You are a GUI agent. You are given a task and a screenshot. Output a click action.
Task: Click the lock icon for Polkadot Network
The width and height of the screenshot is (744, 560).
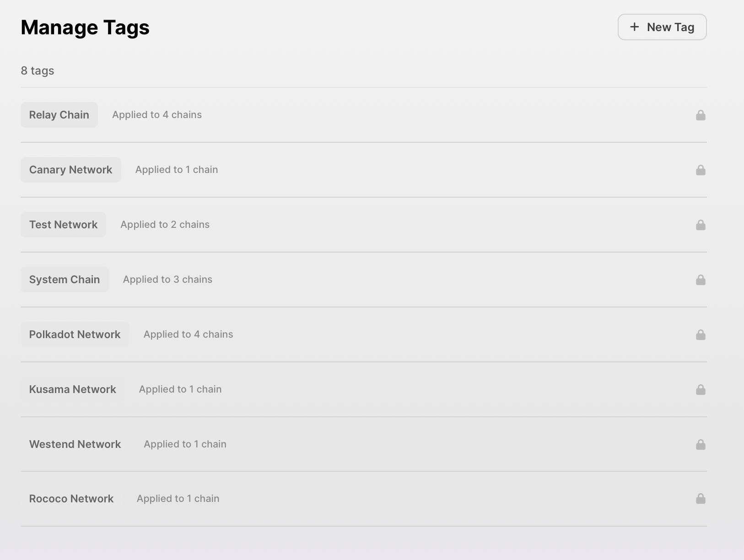point(701,334)
